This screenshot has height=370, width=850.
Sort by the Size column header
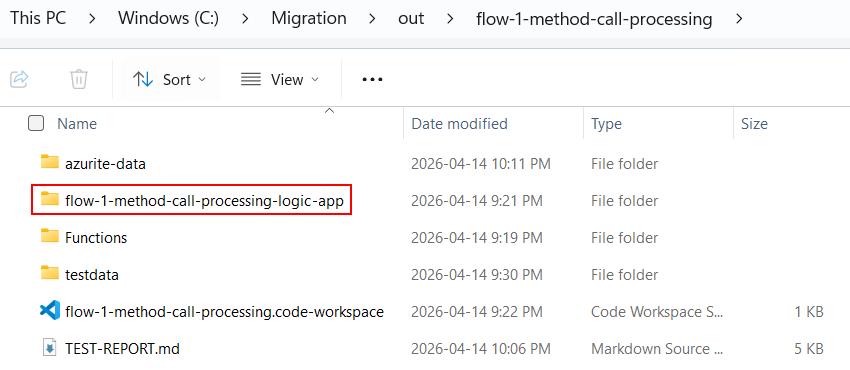coord(754,124)
